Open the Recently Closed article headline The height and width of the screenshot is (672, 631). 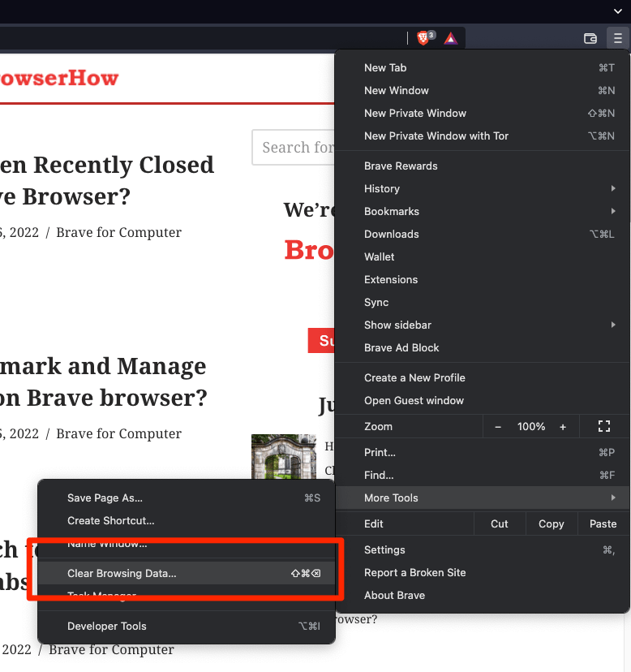tap(107, 180)
